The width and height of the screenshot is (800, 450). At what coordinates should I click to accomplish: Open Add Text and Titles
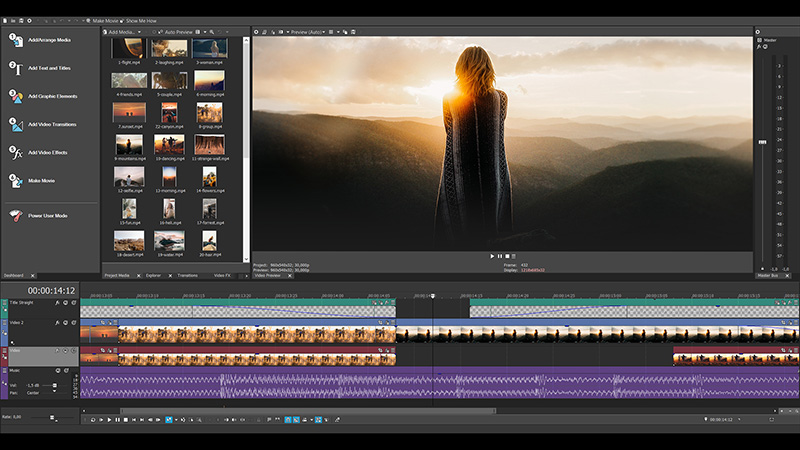point(15,68)
